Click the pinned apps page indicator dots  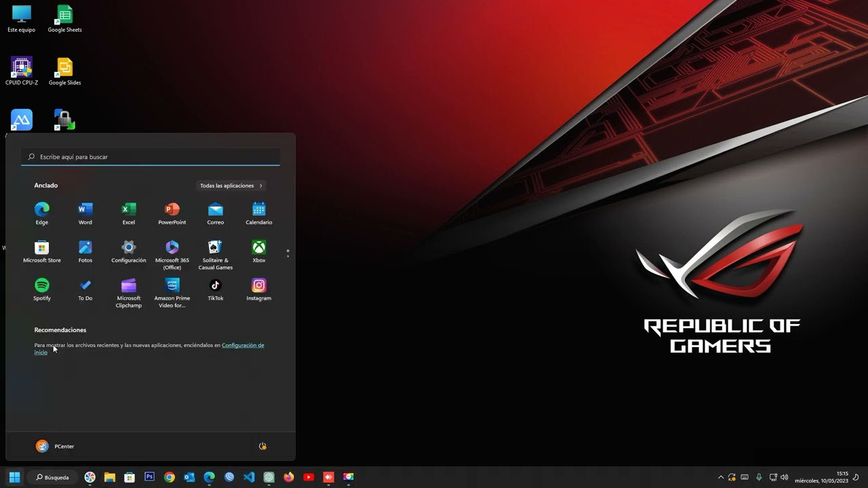click(x=288, y=253)
